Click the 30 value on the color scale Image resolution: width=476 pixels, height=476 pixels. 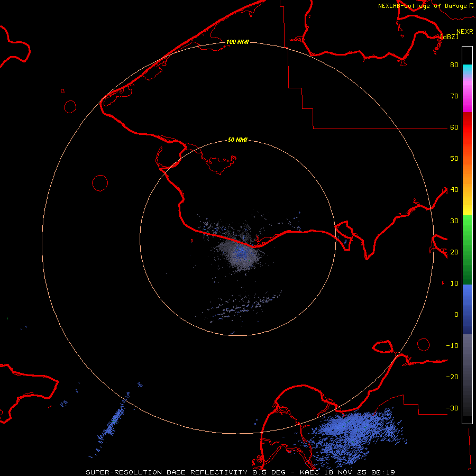(x=454, y=221)
